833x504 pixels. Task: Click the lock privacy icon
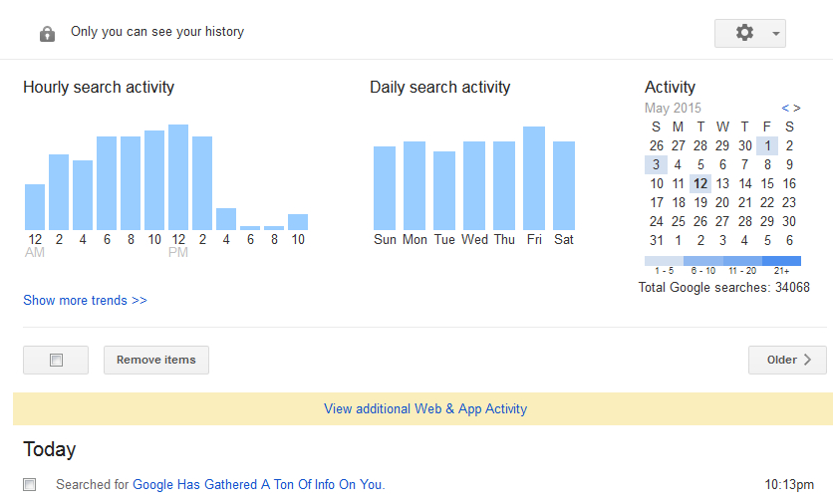[47, 34]
